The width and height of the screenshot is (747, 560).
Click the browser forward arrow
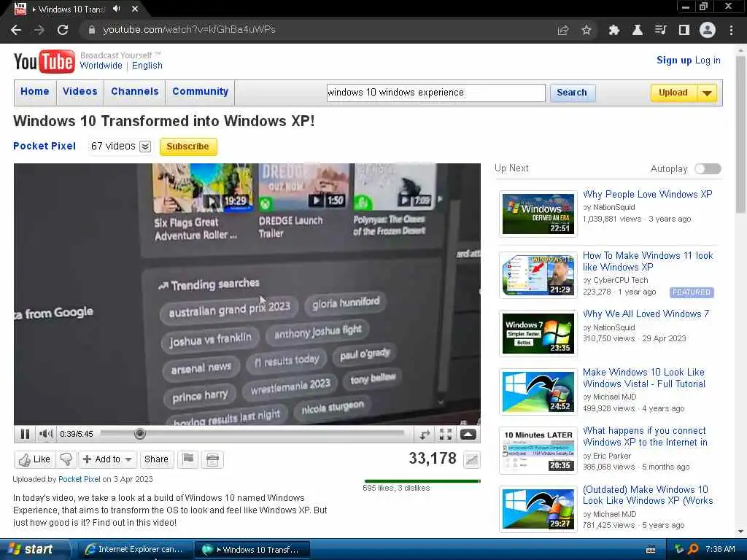click(x=39, y=30)
